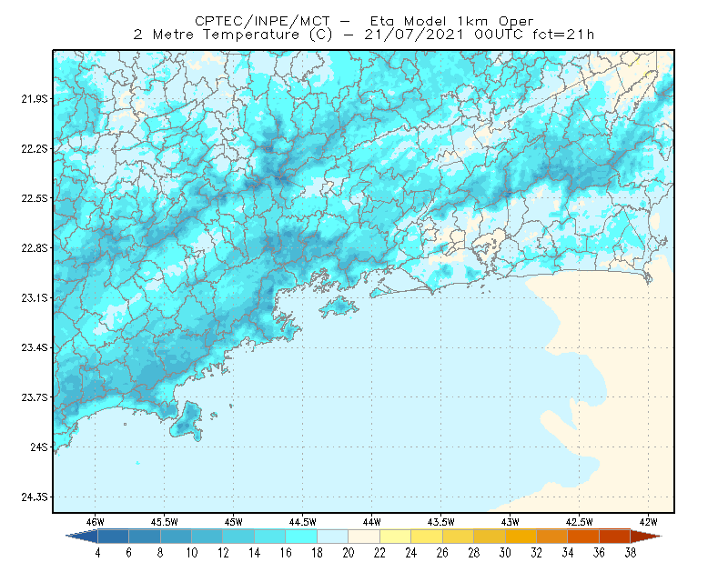
Task: Click the darkest blue 4-6 color swatch
Action: 113,537
